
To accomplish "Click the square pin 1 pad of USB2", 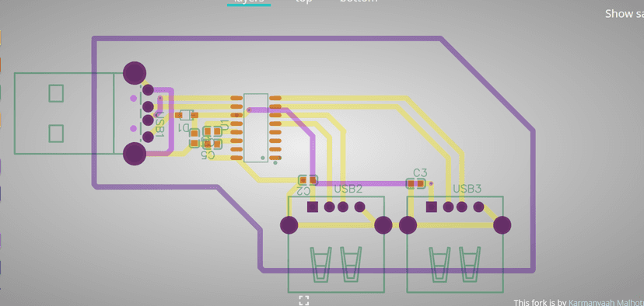I will 313,207.
